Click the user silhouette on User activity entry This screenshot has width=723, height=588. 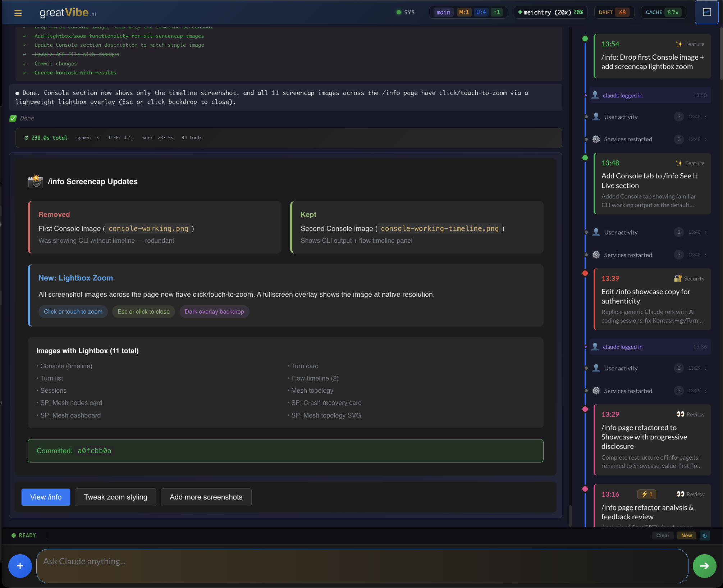click(x=596, y=117)
